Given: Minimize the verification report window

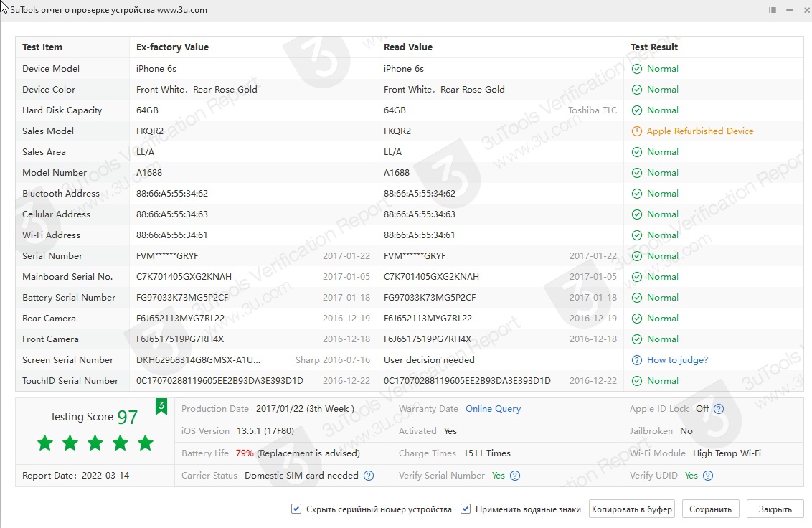Looking at the screenshot, I should point(790,10).
